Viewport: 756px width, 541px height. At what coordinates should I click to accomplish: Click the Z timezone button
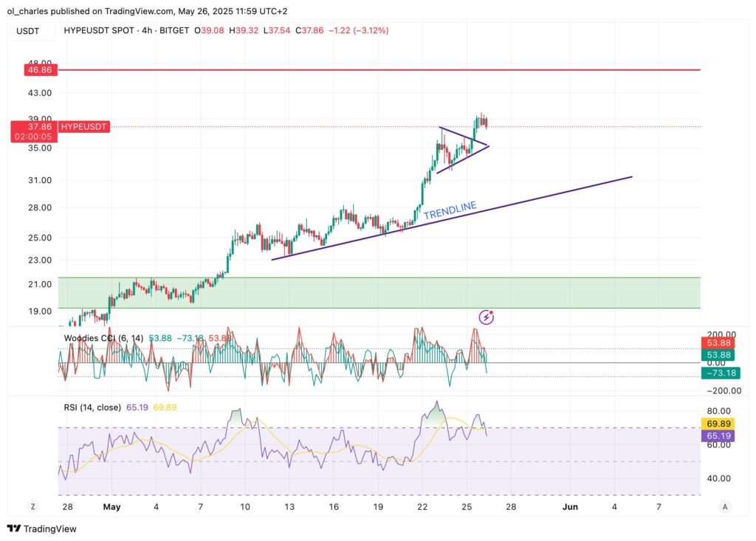coord(32,506)
